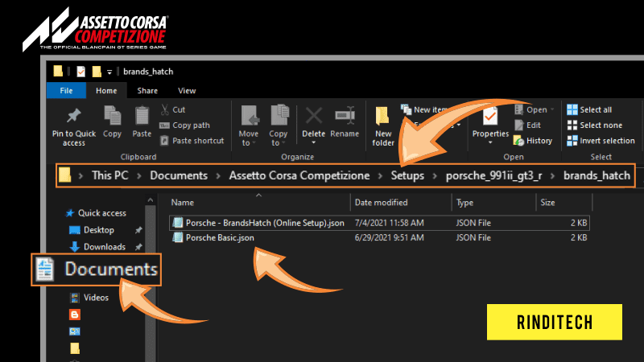Create a New folder
Viewport: 644px width, 362px height.
click(x=383, y=125)
